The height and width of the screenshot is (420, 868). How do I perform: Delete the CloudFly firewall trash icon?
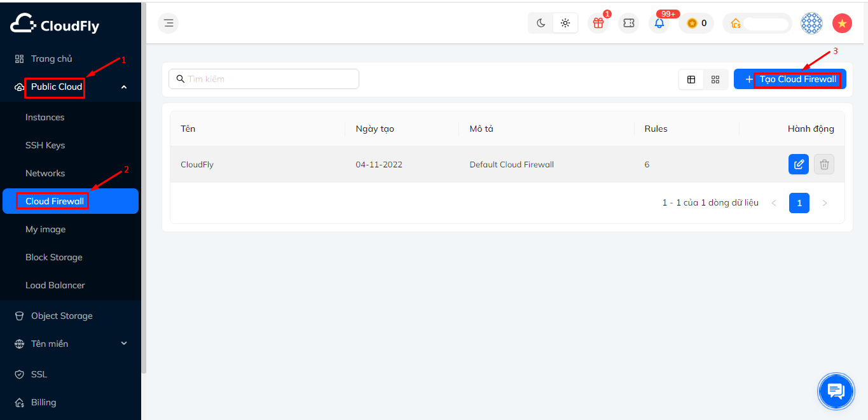click(x=824, y=164)
